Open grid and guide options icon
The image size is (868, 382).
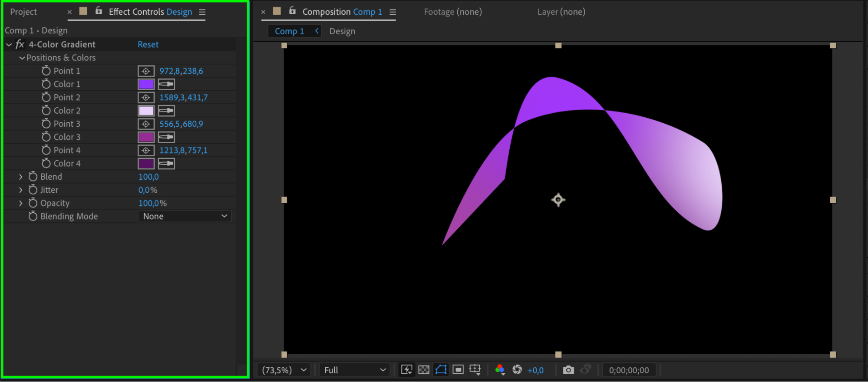point(475,370)
